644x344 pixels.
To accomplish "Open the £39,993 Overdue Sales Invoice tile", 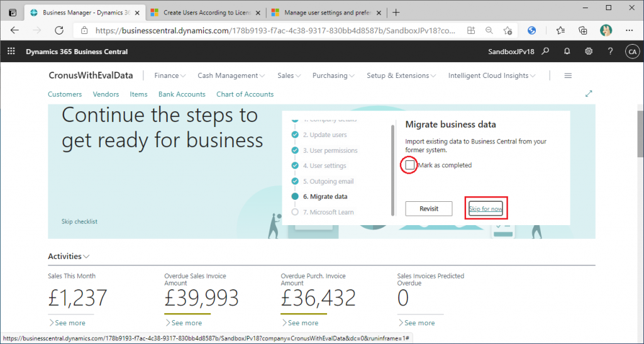I will 201,298.
